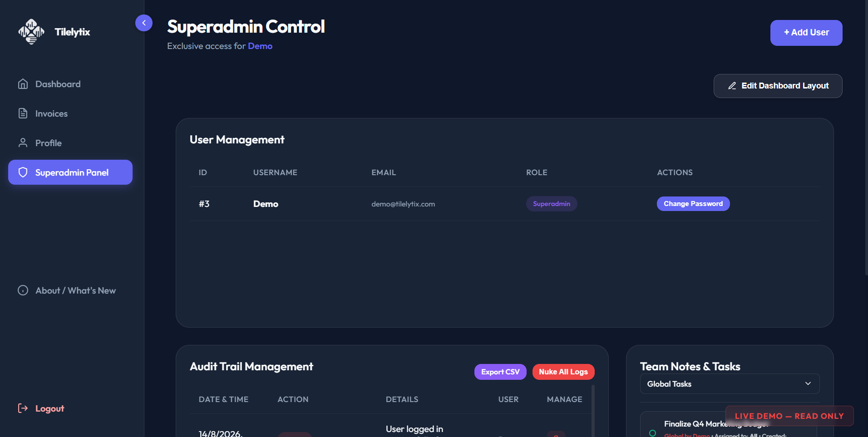Click the Superadmin Panel shield icon
Image resolution: width=868 pixels, height=437 pixels.
(23, 172)
